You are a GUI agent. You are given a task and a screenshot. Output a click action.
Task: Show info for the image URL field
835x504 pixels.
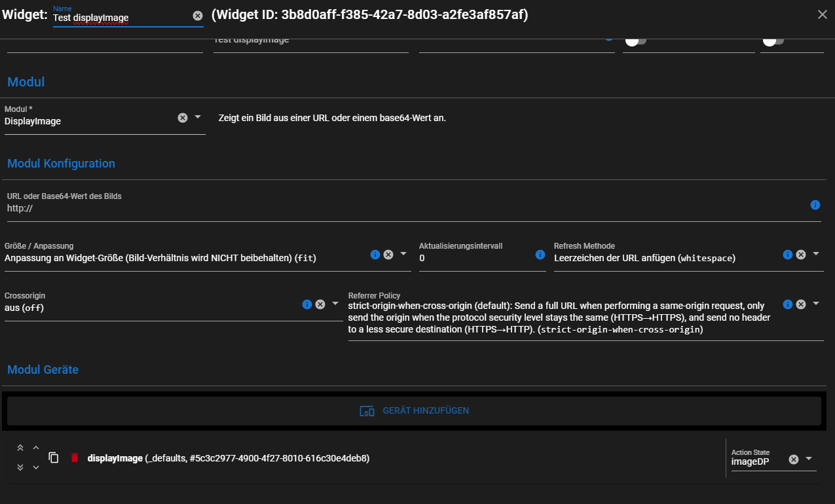(815, 205)
